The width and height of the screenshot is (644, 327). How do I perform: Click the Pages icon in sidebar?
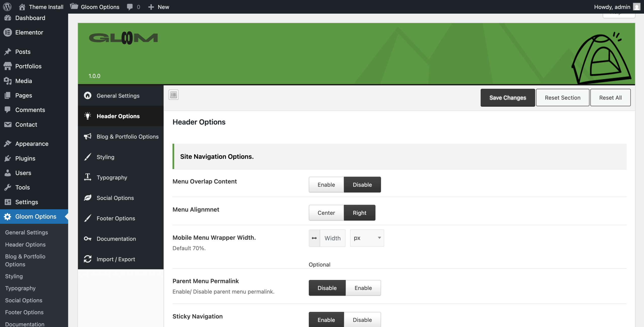pyautogui.click(x=8, y=95)
